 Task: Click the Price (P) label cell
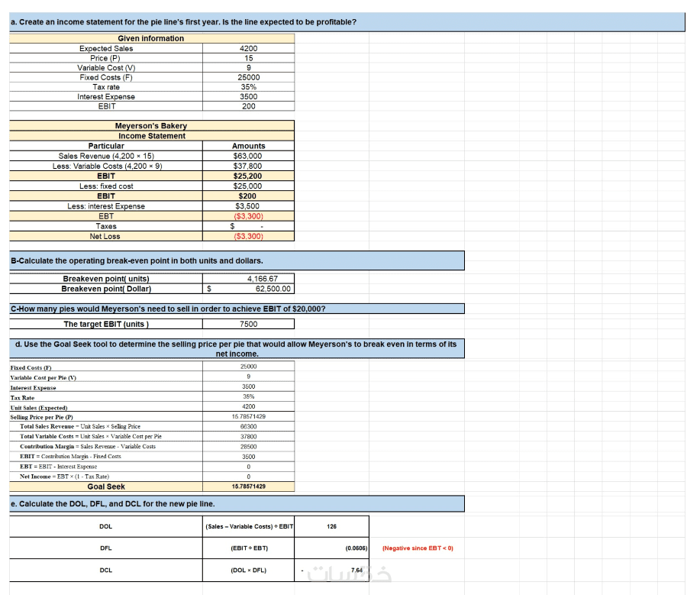(106, 58)
